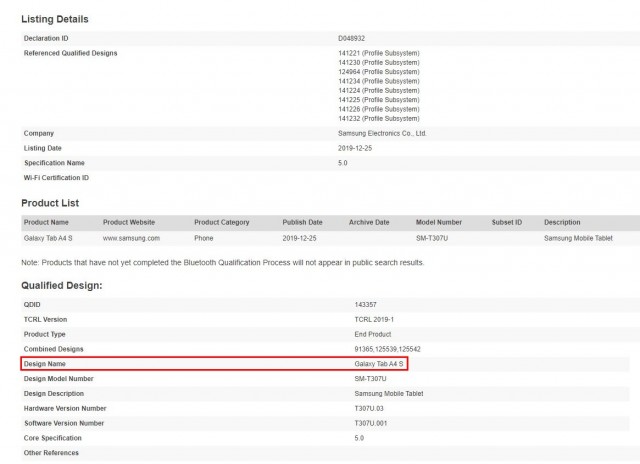Visit the www.samsung.com product website
The width and height of the screenshot is (640, 464).
click(x=131, y=239)
